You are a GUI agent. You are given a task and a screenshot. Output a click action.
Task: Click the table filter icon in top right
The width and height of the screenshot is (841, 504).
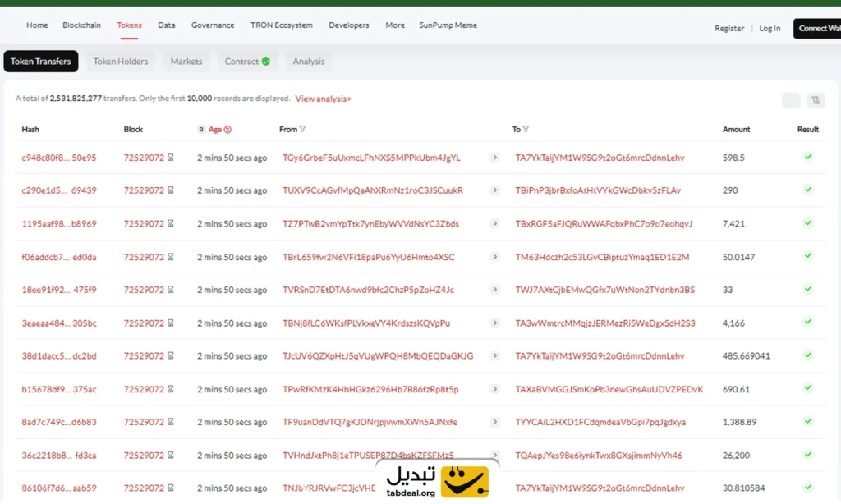[816, 100]
